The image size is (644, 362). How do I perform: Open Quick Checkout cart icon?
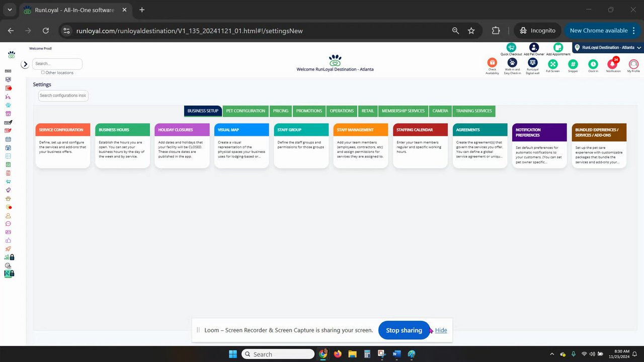click(x=511, y=47)
